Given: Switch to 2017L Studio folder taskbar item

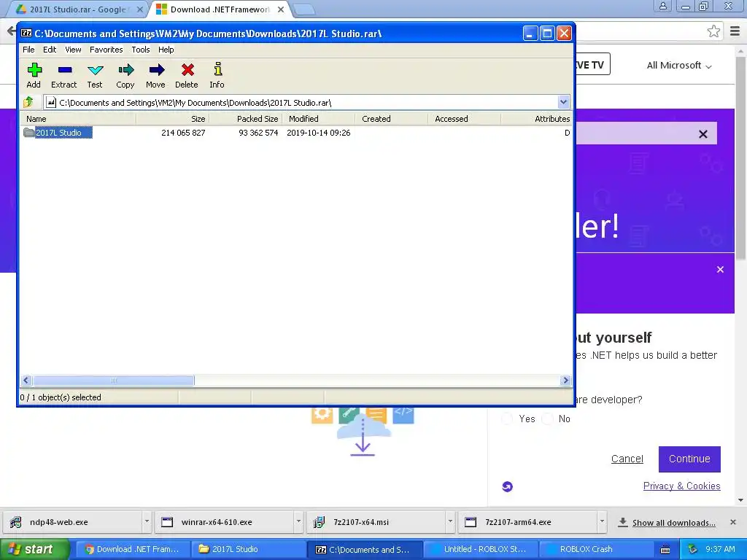Looking at the screenshot, I should [248, 550].
